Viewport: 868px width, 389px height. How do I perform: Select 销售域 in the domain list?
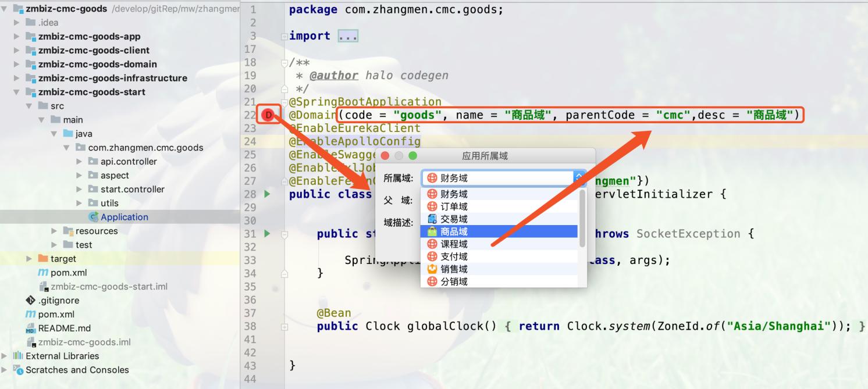(454, 269)
